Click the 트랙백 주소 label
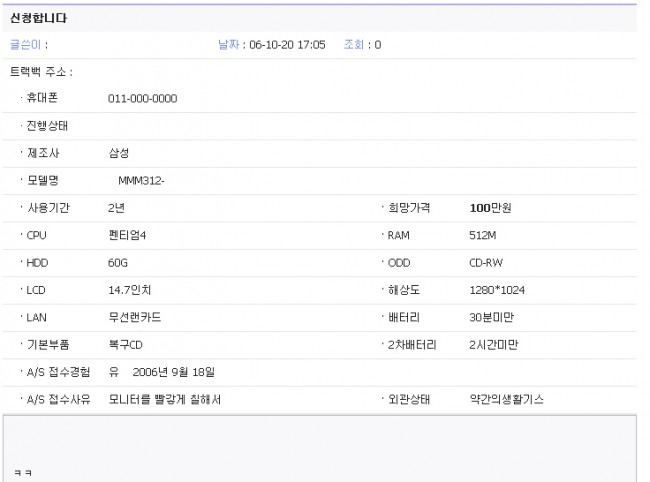Screen dimensions: 650x482 tap(41, 72)
